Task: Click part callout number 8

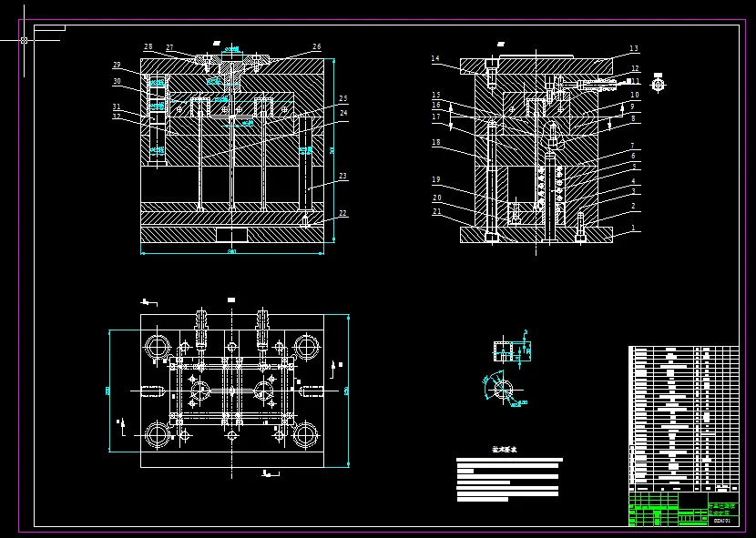Action: tap(633, 118)
